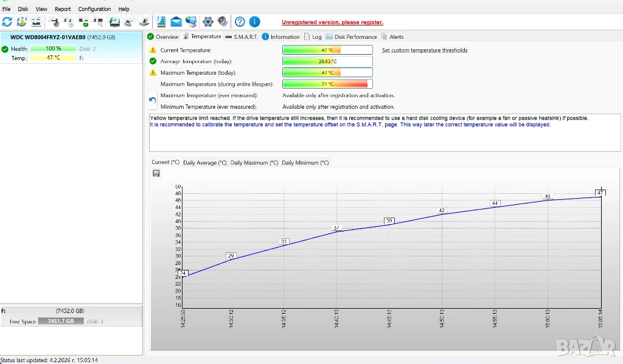The image size is (623, 364).
Task: Click the blue envelope e-mail toolbar icon
Action: [176, 22]
